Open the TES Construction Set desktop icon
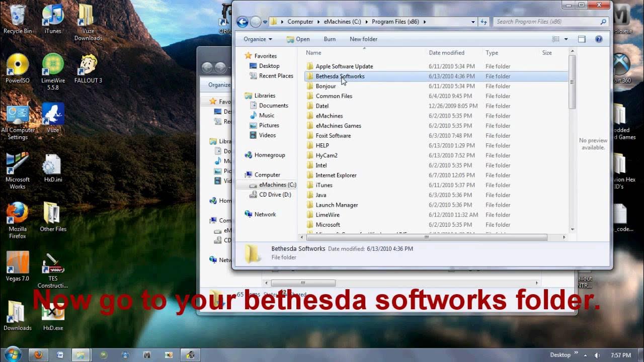This screenshot has width=644, height=362. coord(53,270)
